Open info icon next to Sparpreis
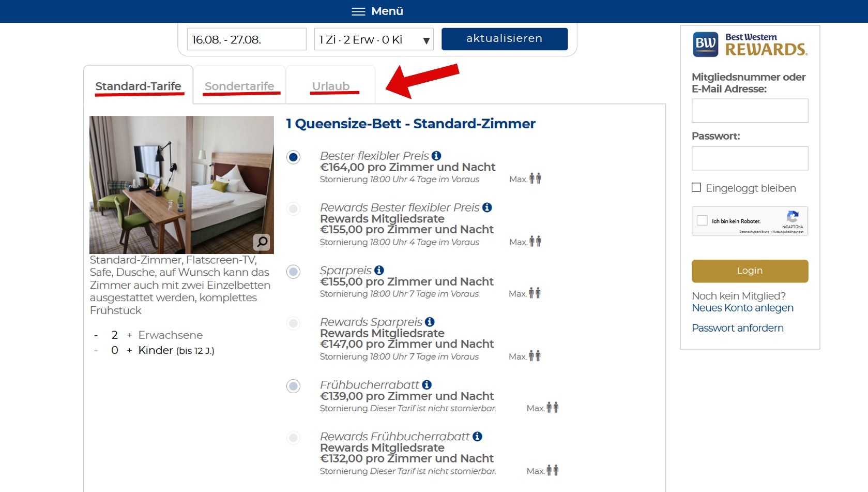868x492 pixels. pyautogui.click(x=380, y=270)
